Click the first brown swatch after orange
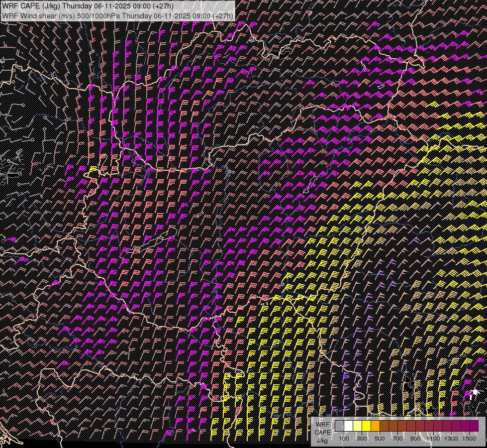The image size is (487, 448). tap(384, 426)
